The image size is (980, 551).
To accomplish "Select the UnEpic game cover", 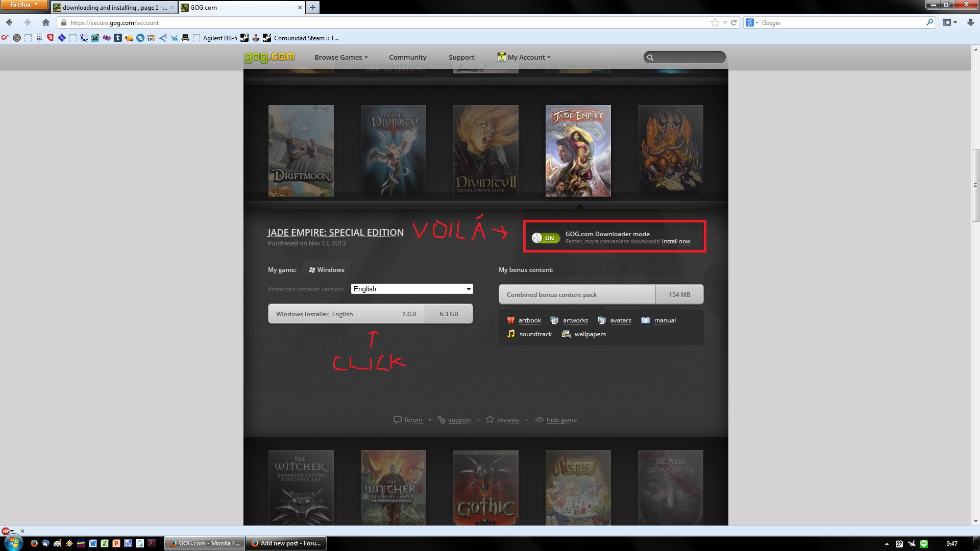I will [x=578, y=488].
